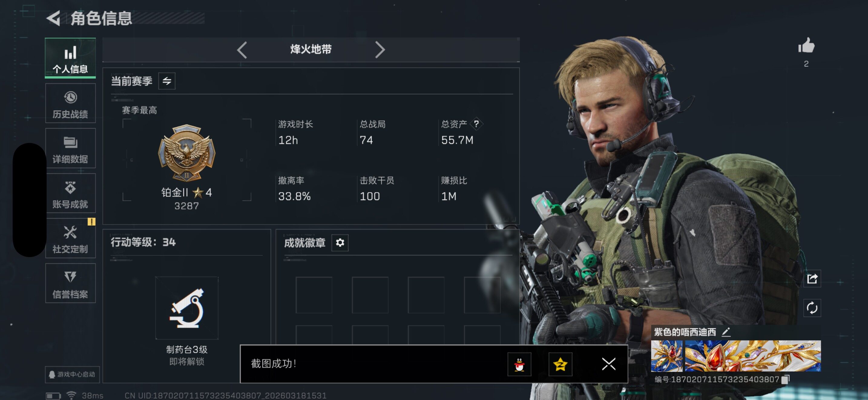Select the 账号成就 sidebar tab

71,194
